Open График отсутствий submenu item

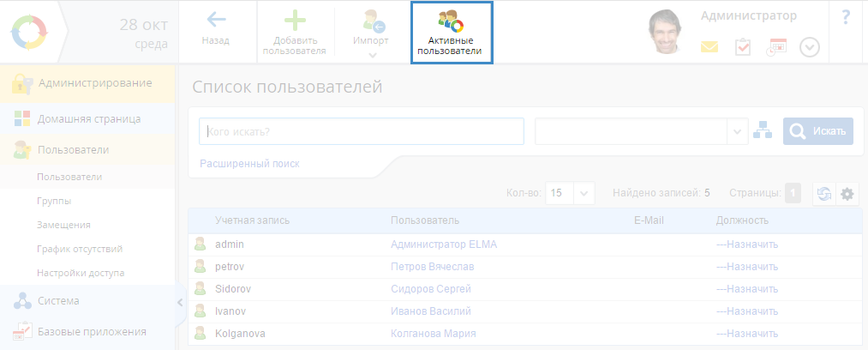tap(80, 249)
